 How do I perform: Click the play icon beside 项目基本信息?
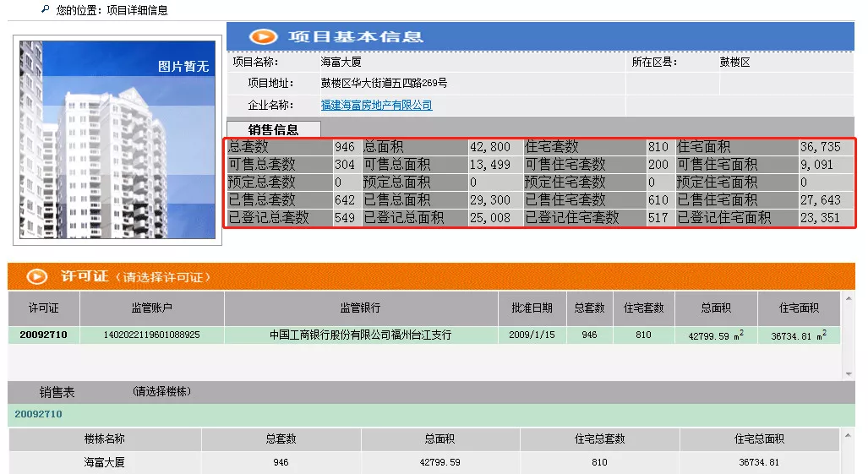pyautogui.click(x=263, y=36)
